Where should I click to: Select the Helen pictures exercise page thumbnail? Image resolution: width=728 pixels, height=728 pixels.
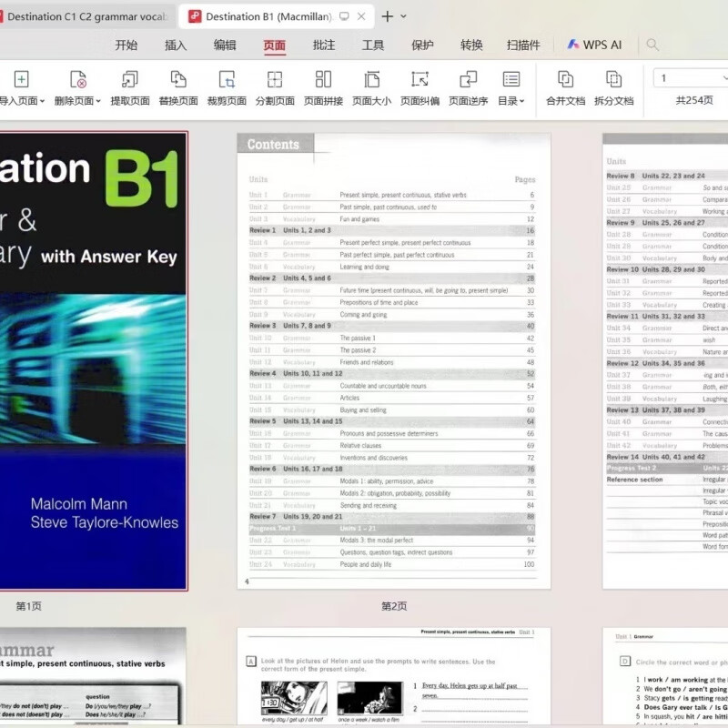pos(394,676)
